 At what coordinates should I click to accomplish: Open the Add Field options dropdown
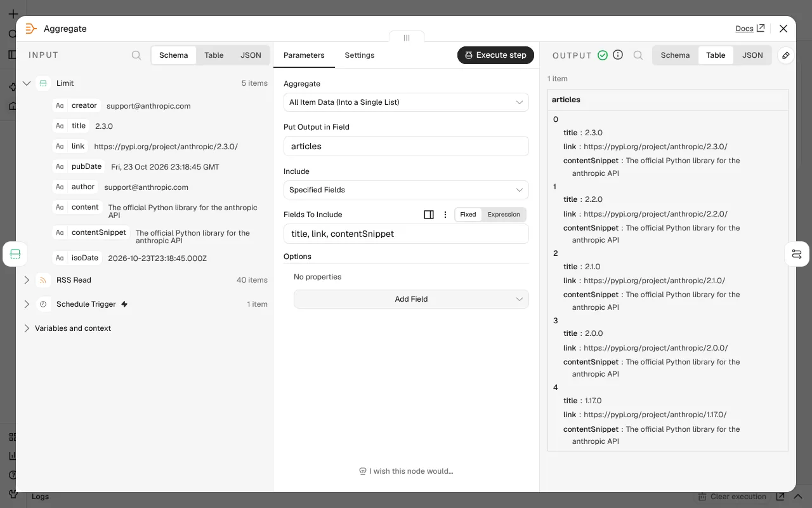click(x=411, y=299)
